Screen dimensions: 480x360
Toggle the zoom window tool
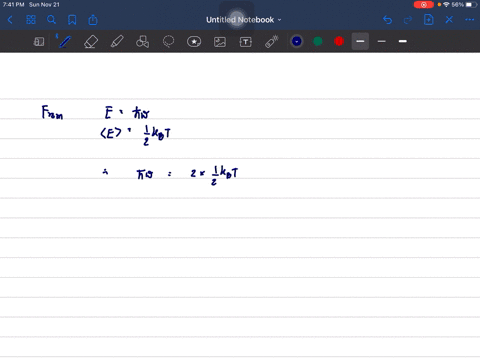39,42
